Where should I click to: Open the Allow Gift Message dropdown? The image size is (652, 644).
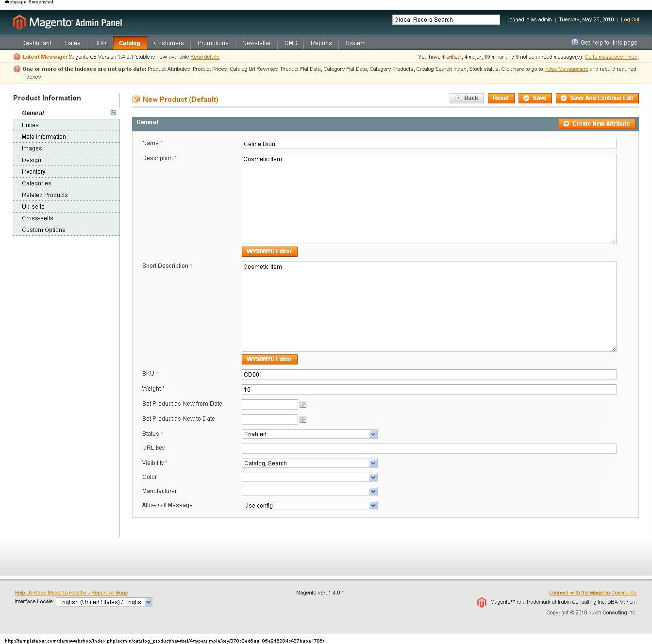(x=373, y=505)
